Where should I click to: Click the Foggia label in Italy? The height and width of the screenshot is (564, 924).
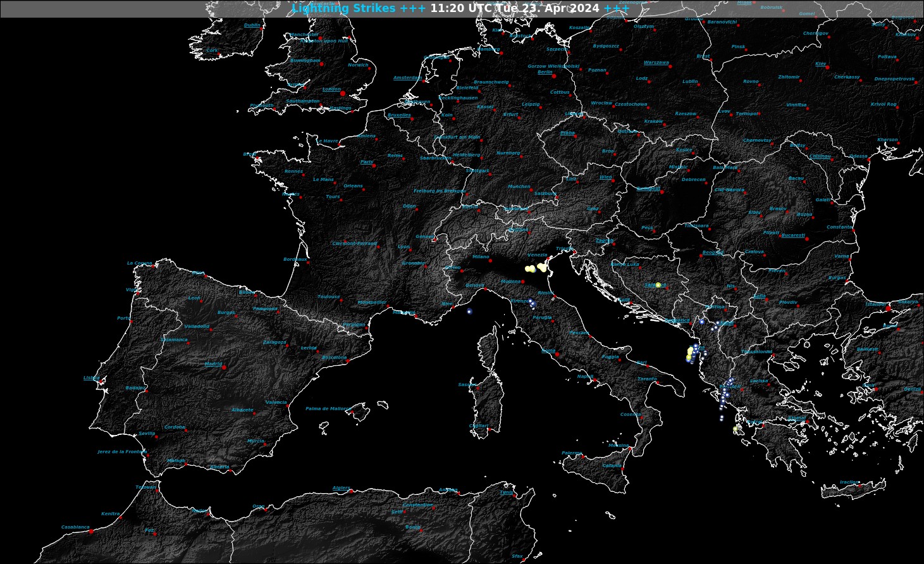coord(610,357)
